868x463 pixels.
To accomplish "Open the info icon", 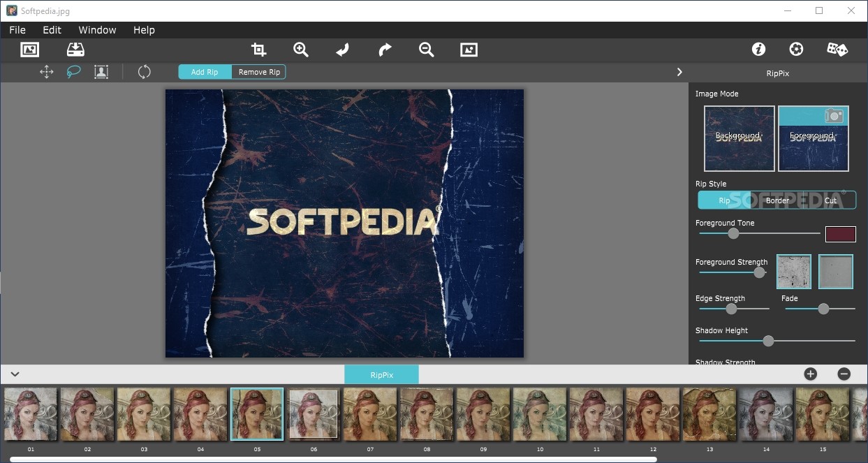I will click(x=758, y=49).
